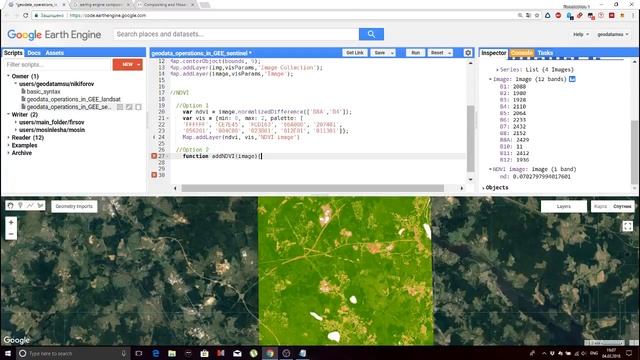Open Microsoft Edge from the taskbar

click(156, 353)
